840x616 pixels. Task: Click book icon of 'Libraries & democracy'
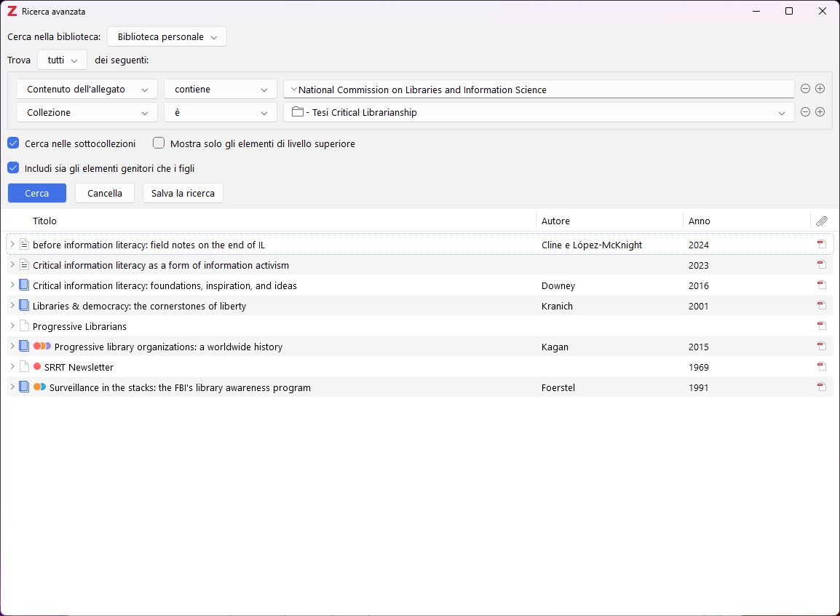point(24,305)
